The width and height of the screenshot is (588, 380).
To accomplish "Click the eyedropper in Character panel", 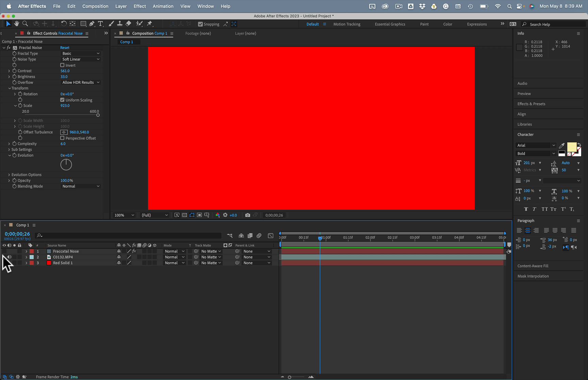I will click(x=562, y=146).
